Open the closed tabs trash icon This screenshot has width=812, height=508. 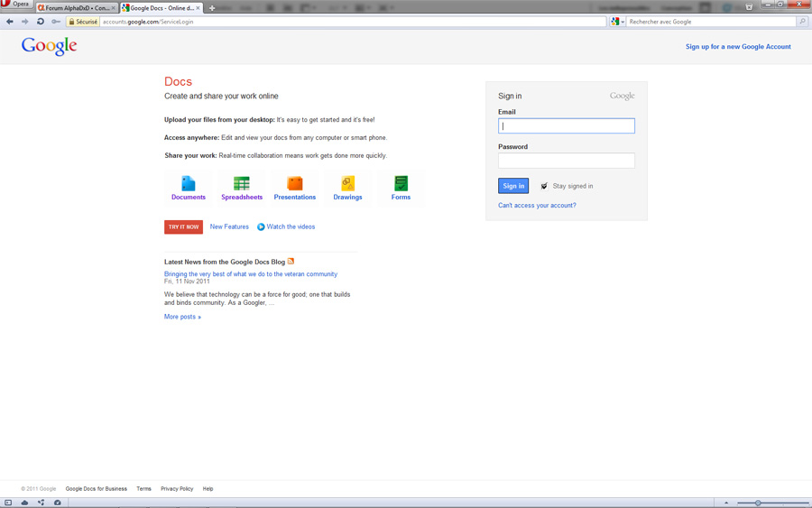(749, 6)
